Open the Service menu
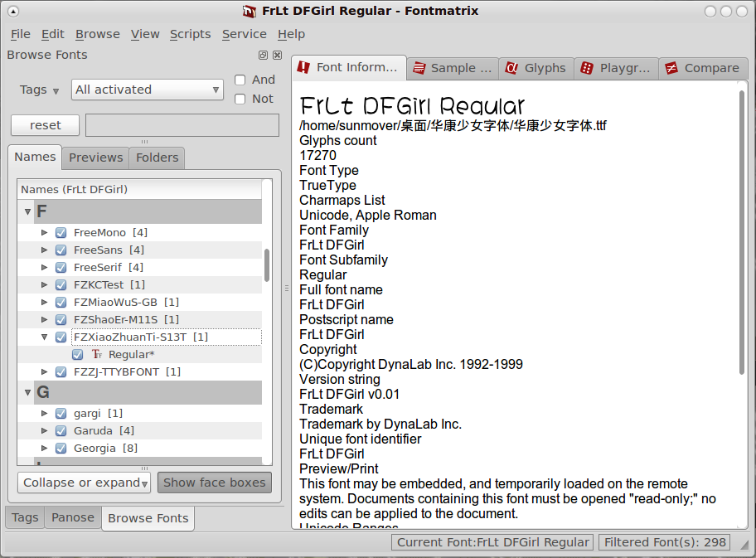756x558 pixels. (x=244, y=34)
